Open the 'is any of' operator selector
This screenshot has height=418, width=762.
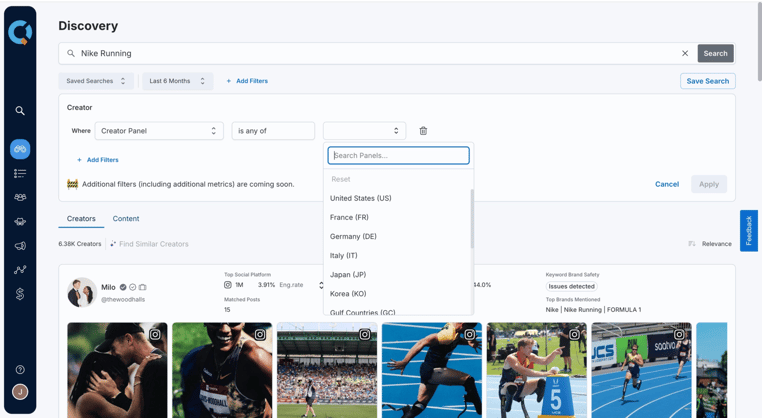(x=273, y=131)
